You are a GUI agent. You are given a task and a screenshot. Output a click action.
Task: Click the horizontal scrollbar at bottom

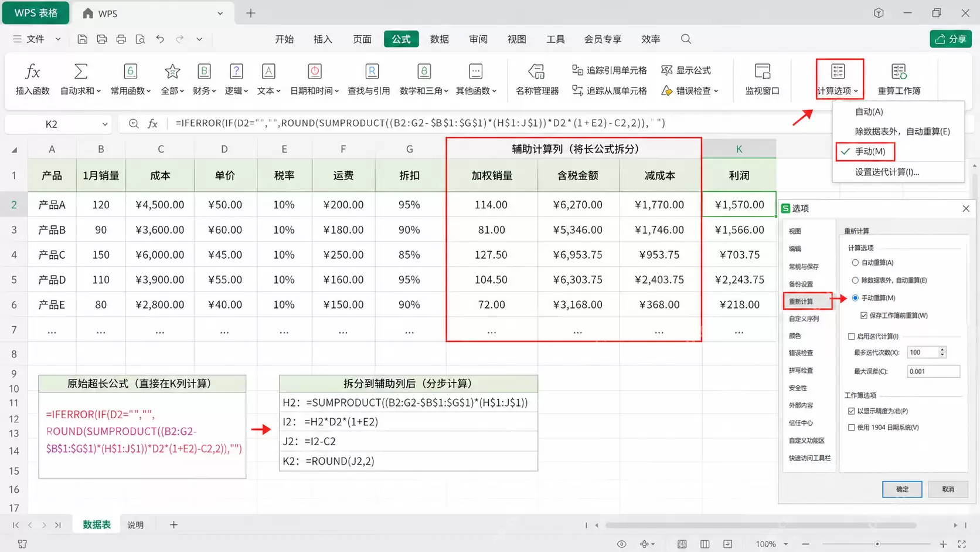[761, 526]
